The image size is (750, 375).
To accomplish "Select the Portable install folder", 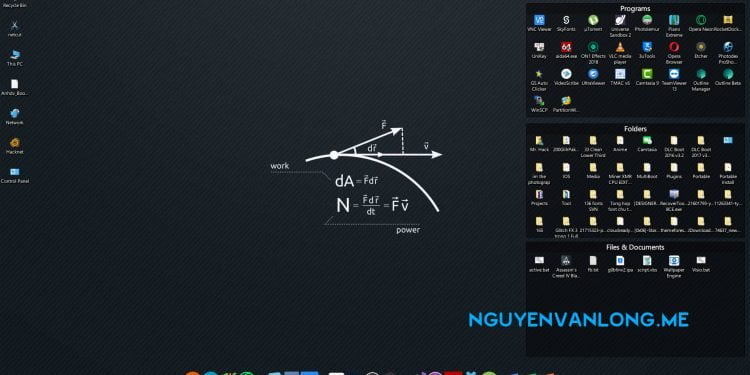I will coord(728,173).
